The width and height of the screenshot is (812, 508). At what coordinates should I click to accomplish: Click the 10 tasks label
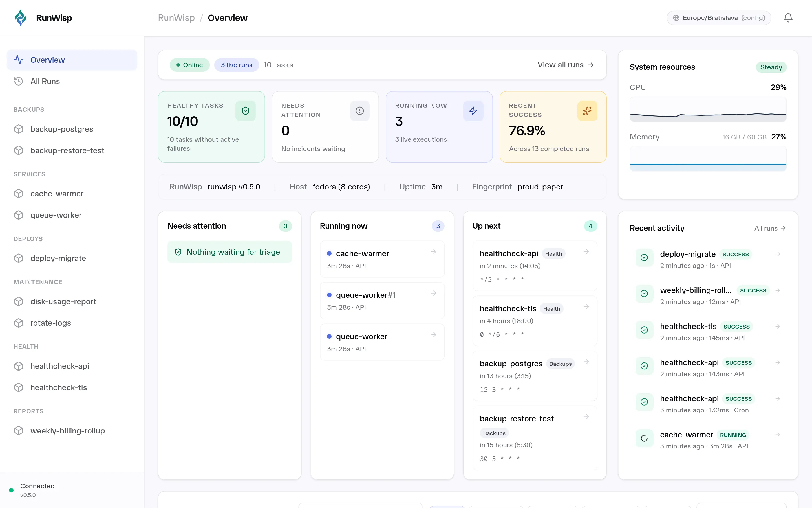click(x=278, y=65)
